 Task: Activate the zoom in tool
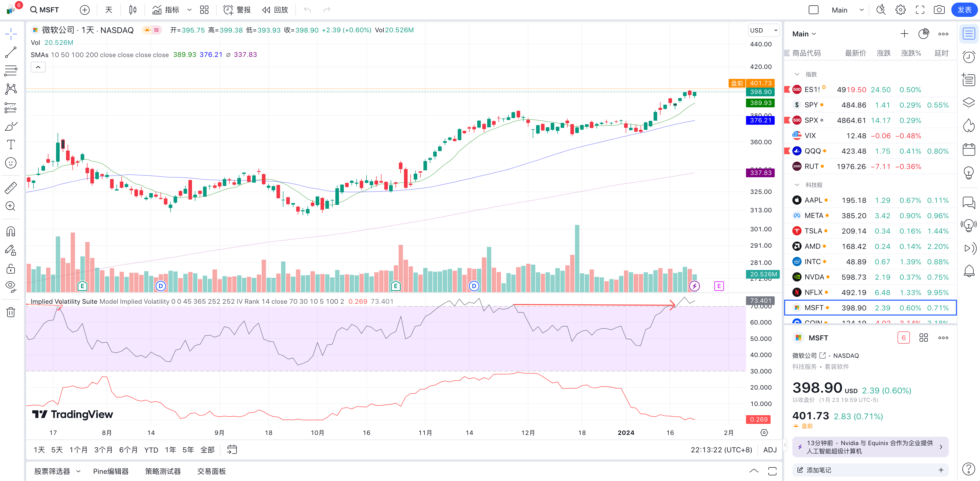[11, 206]
